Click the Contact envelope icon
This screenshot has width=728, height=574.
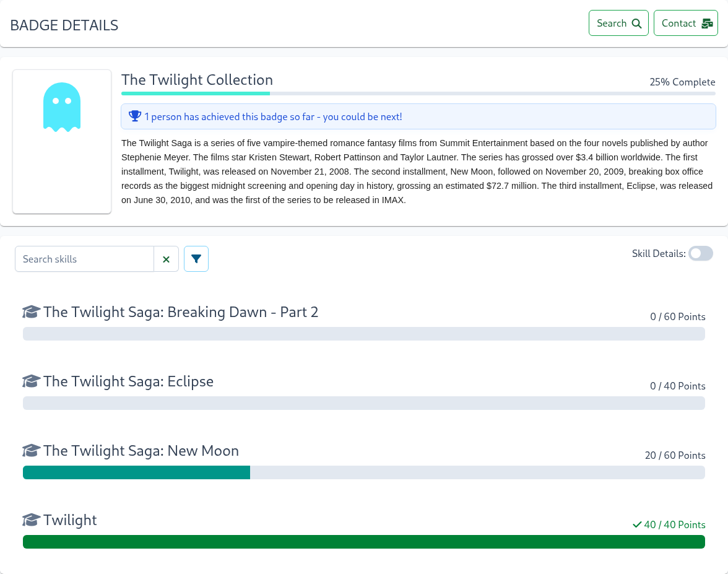707,24
